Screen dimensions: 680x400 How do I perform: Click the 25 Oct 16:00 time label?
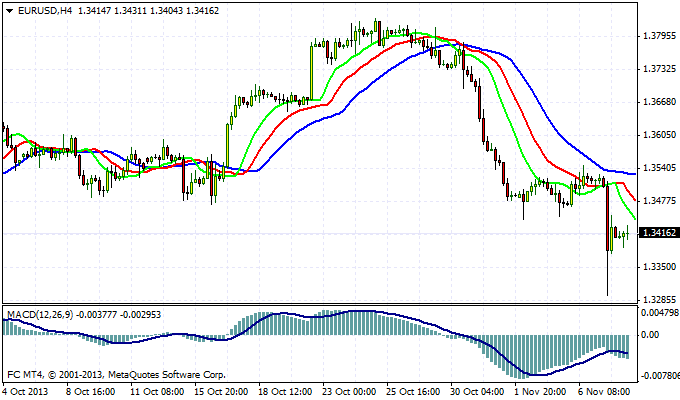pos(414,392)
